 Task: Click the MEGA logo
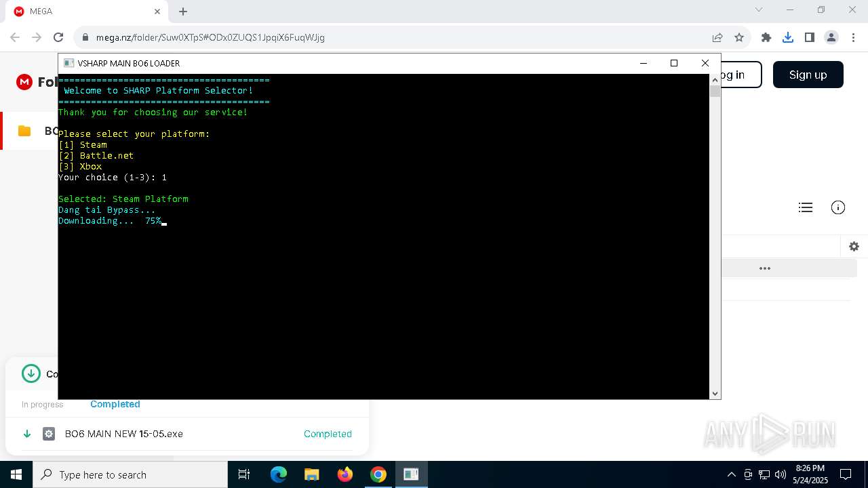[x=24, y=82]
